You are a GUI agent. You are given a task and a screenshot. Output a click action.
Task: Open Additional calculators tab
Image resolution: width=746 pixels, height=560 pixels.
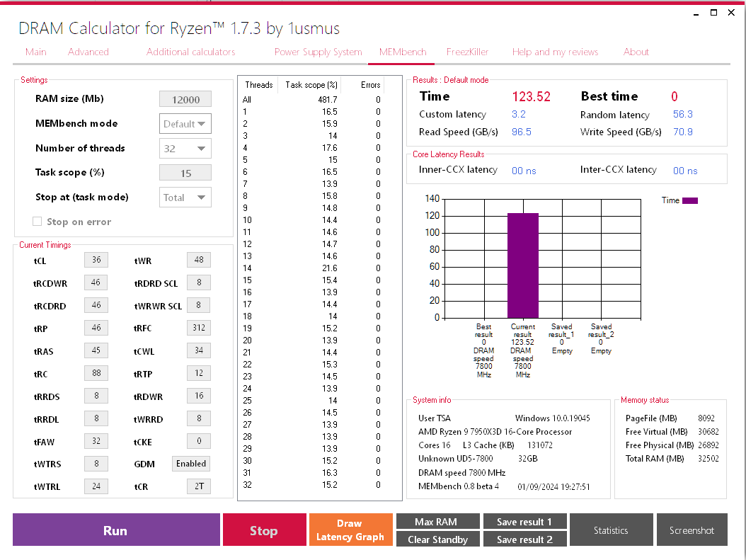point(191,52)
